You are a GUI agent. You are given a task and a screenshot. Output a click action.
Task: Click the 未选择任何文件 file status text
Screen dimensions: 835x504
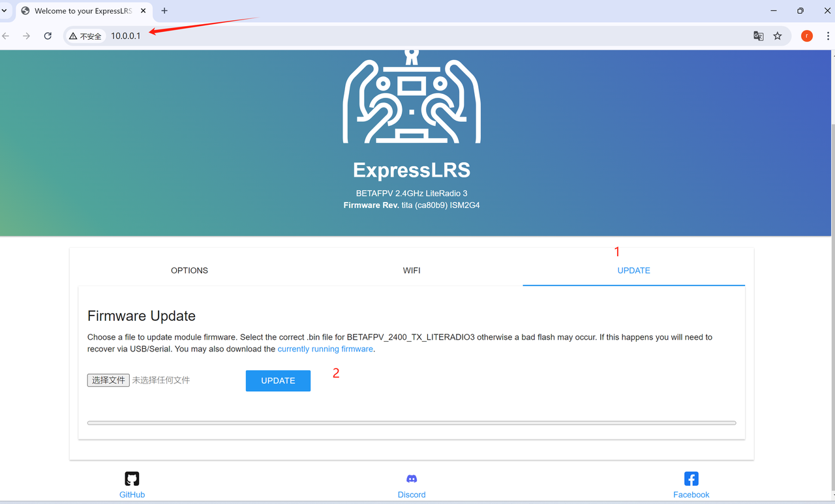tap(161, 380)
